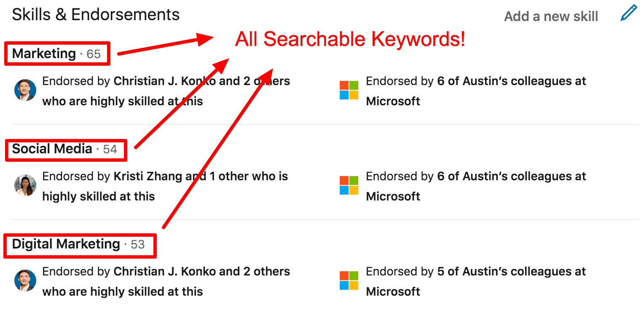This screenshot has width=644, height=310.
Task: View the 54 endorsements count for Social Media
Action: click(x=110, y=150)
